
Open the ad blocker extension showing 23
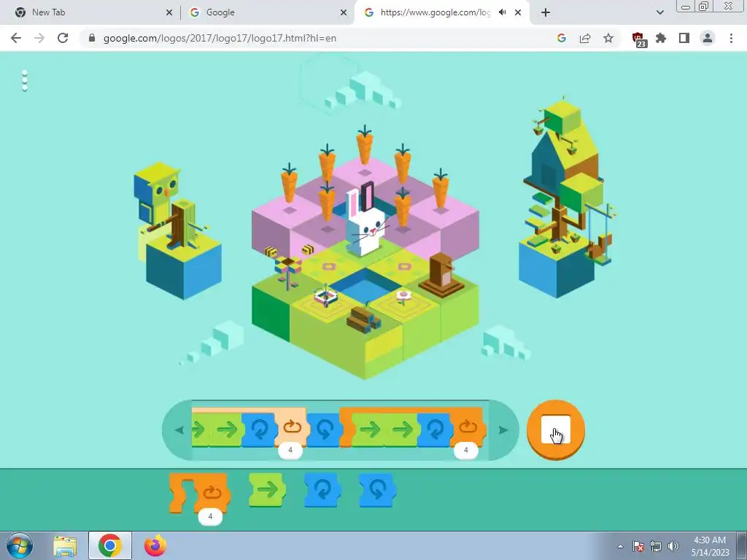point(638,39)
